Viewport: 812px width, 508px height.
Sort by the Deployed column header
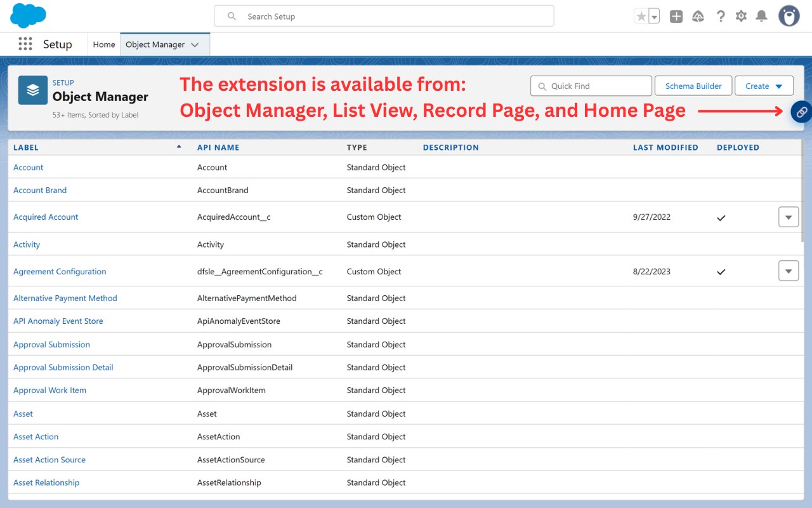738,147
